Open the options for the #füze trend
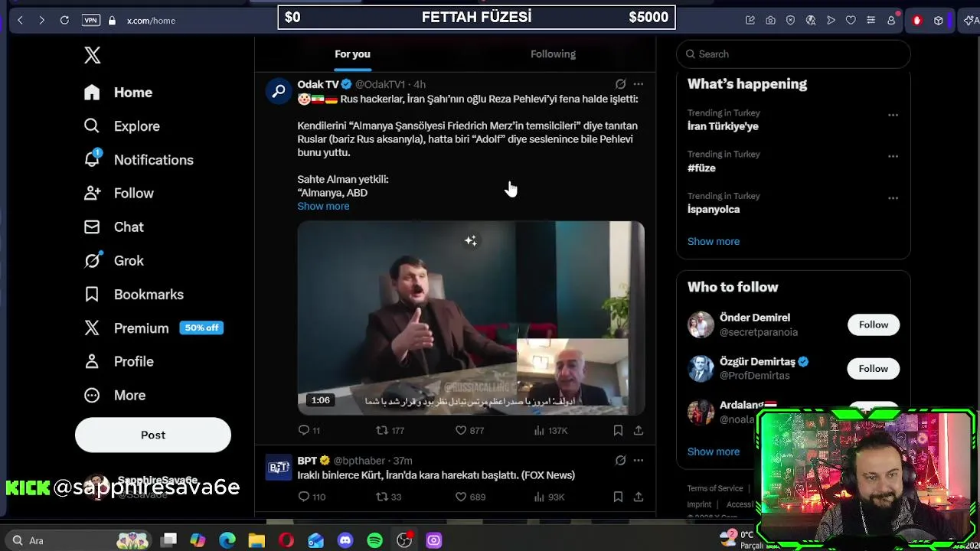980x551 pixels. coord(893,156)
